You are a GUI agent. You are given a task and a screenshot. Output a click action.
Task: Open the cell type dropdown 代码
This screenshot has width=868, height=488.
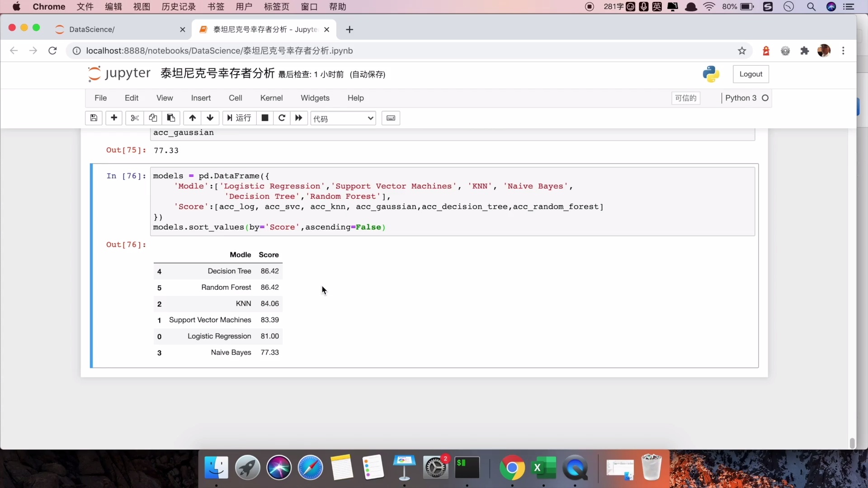343,118
